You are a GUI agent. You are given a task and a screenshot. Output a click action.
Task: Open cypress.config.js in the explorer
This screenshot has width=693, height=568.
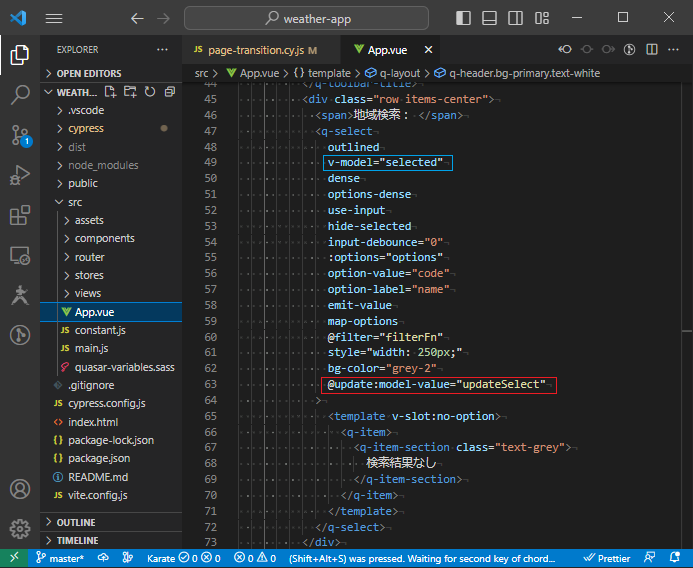point(110,404)
